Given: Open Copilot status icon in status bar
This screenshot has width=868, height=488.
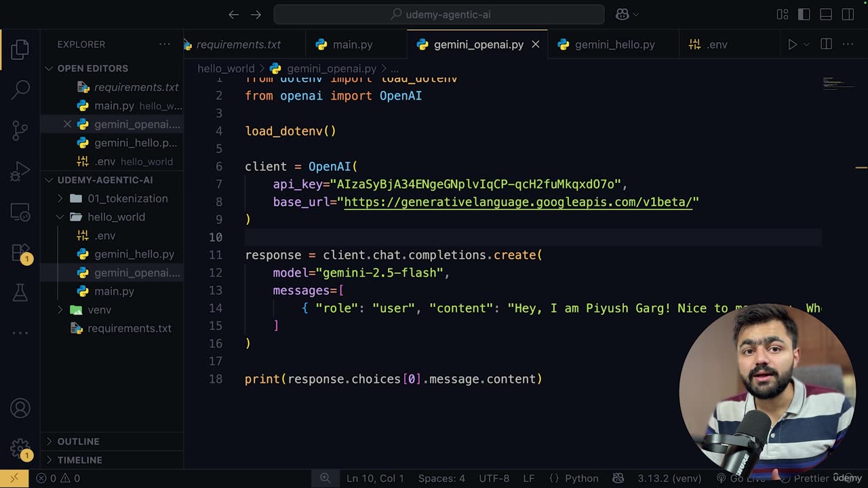Looking at the screenshot, I should tap(618, 479).
